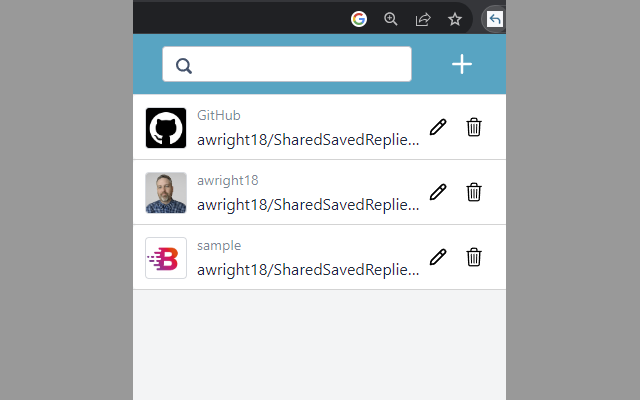Click the GitHub Octocat logo thumbnail

coord(166,128)
